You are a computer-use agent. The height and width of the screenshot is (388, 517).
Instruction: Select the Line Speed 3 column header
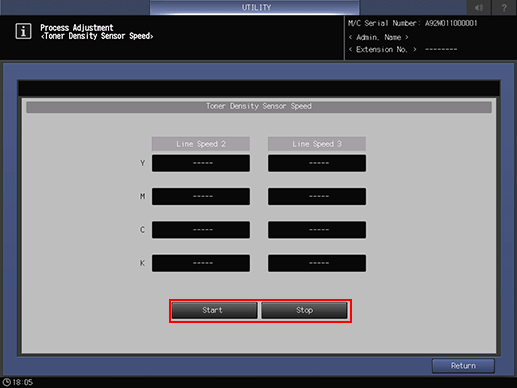pyautogui.click(x=317, y=144)
